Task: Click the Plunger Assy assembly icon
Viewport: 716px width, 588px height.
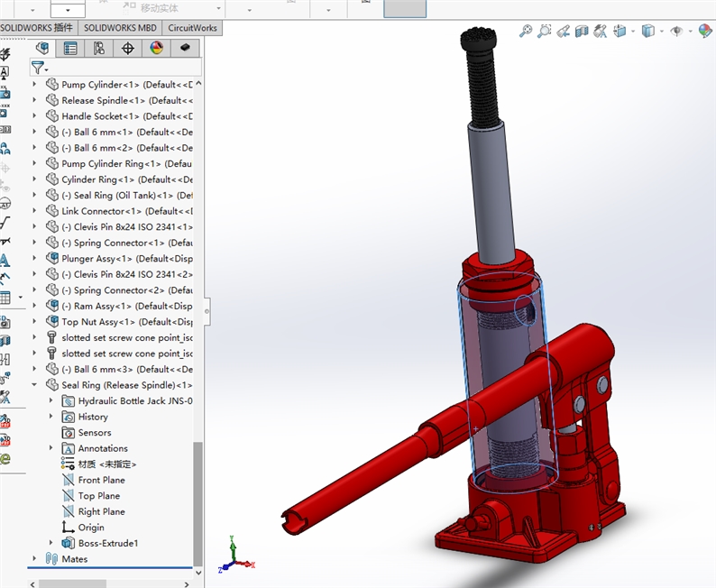Action: point(52,259)
